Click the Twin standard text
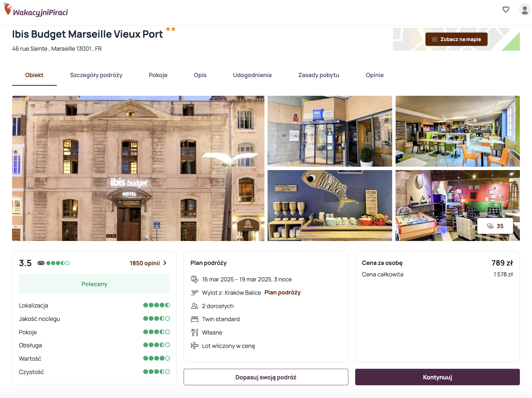The image size is (532, 398). coord(221,319)
